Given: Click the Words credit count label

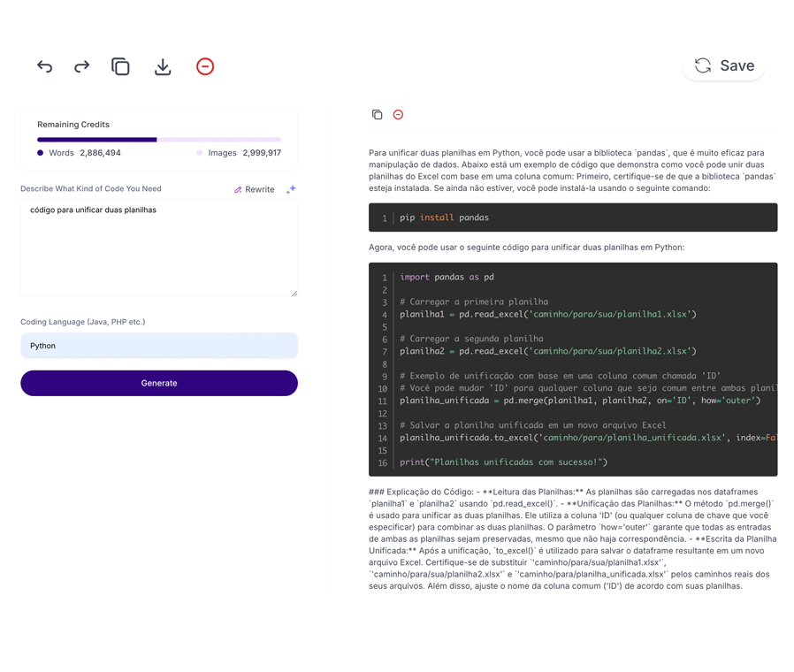Looking at the screenshot, I should pyautogui.click(x=80, y=153).
